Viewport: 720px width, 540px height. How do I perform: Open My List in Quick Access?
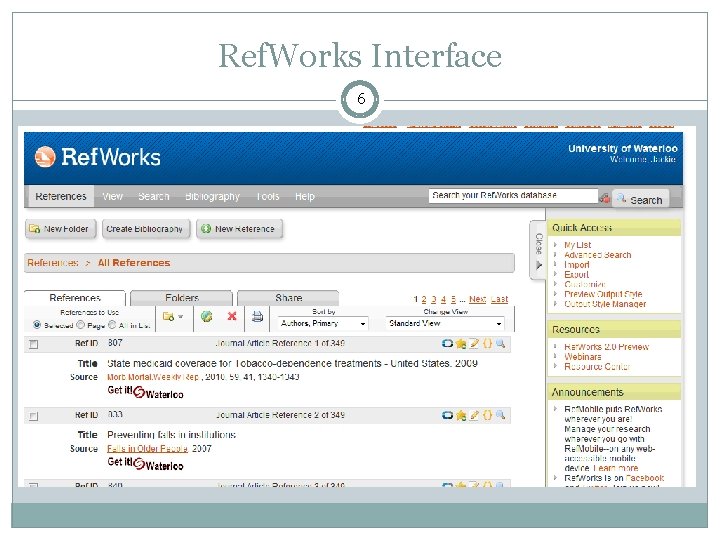pyautogui.click(x=578, y=245)
